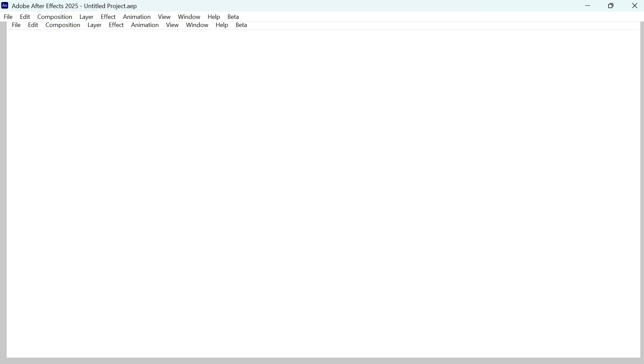Click Window in the second duplicated menu row
644x364 pixels.
pos(197,25)
